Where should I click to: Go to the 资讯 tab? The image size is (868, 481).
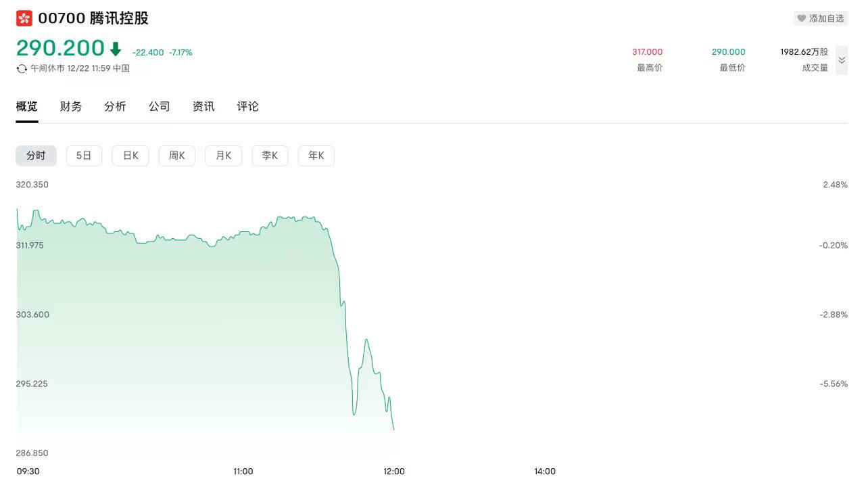point(203,106)
